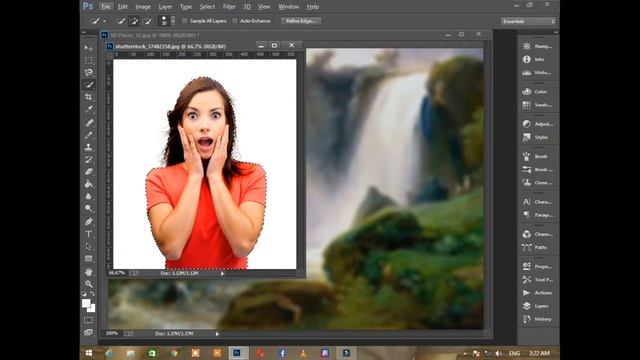This screenshot has height=360, width=640.
Task: Click the foreground color swatch
Action: tap(86, 303)
